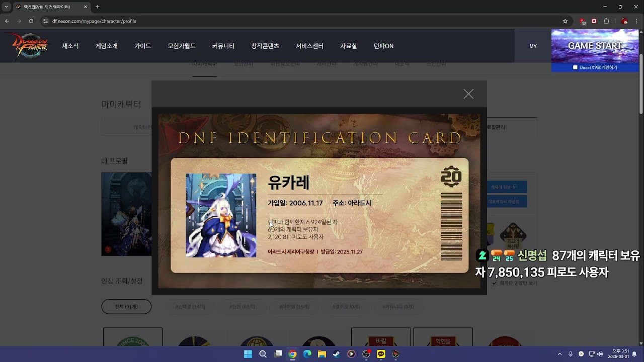Viewport: 644px width, 362px height.
Task: View site information icon in address bar
Action: point(45,21)
